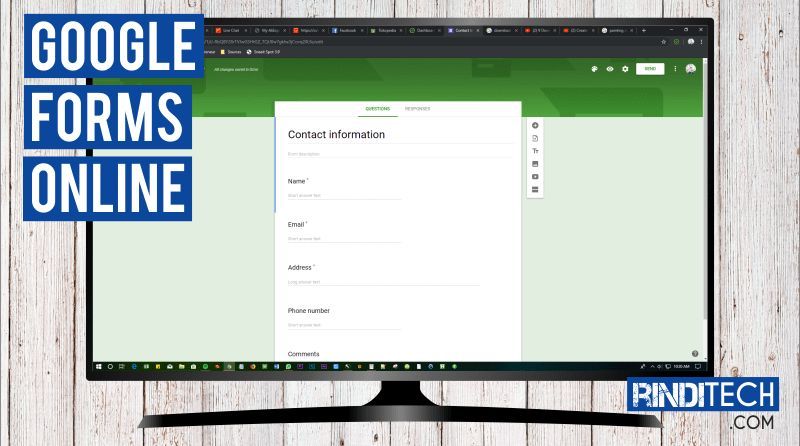Switch to the Dashboard browser tab
This screenshot has height=446, width=800.
click(x=422, y=31)
